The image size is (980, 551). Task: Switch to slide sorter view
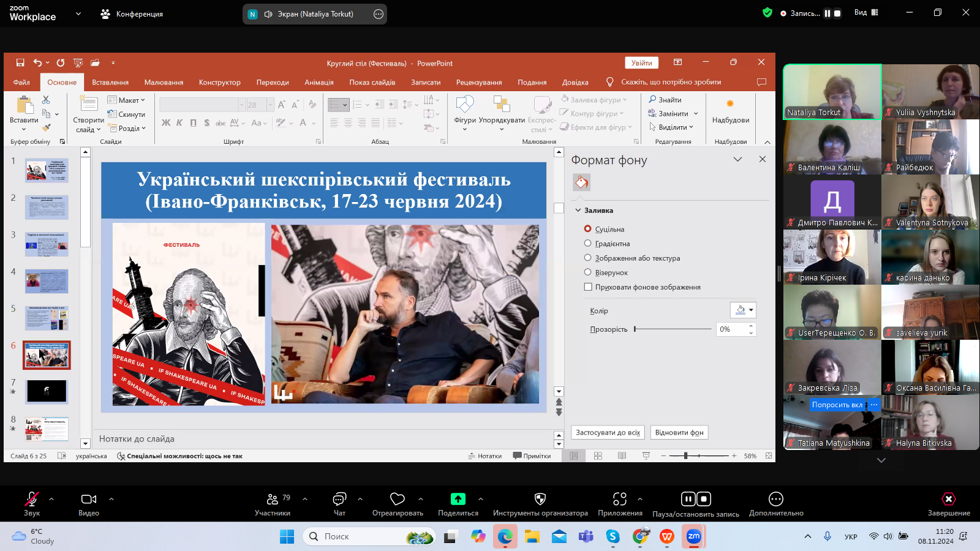coord(598,456)
